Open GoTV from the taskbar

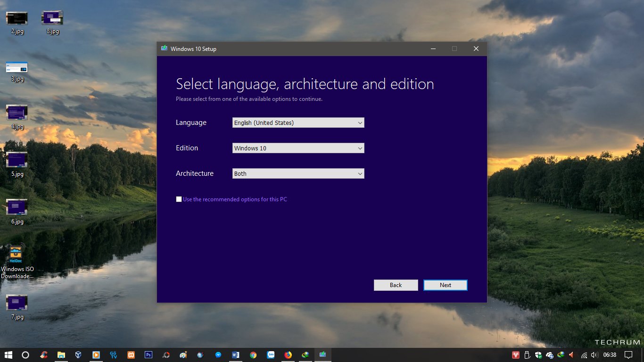[113, 355]
